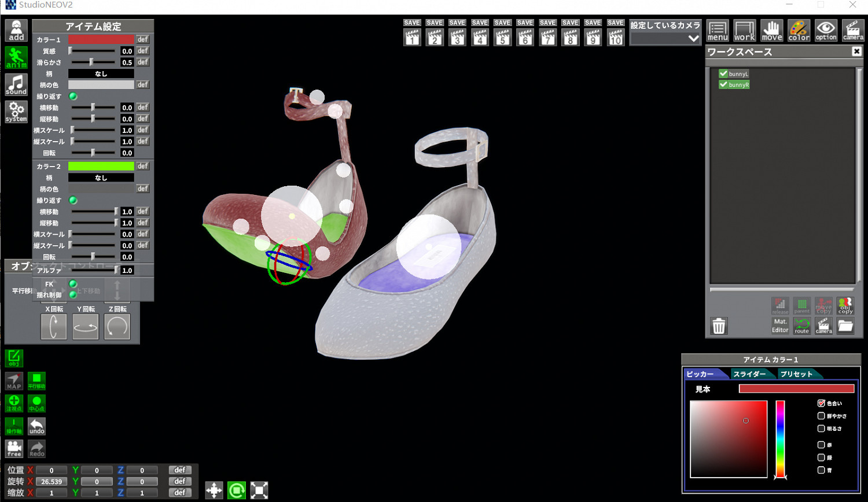Open the sound music note icon
This screenshot has height=502, width=868.
(x=16, y=85)
